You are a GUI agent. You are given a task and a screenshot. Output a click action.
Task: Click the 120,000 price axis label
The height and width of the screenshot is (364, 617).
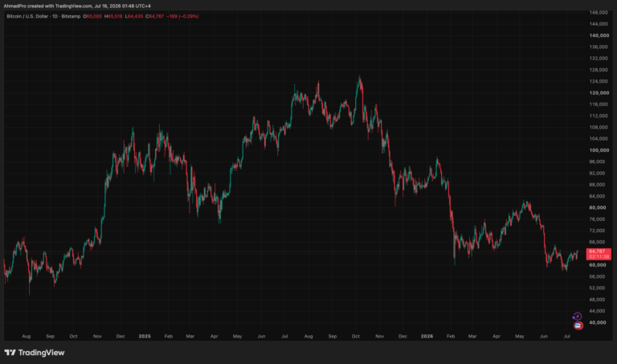[599, 93]
